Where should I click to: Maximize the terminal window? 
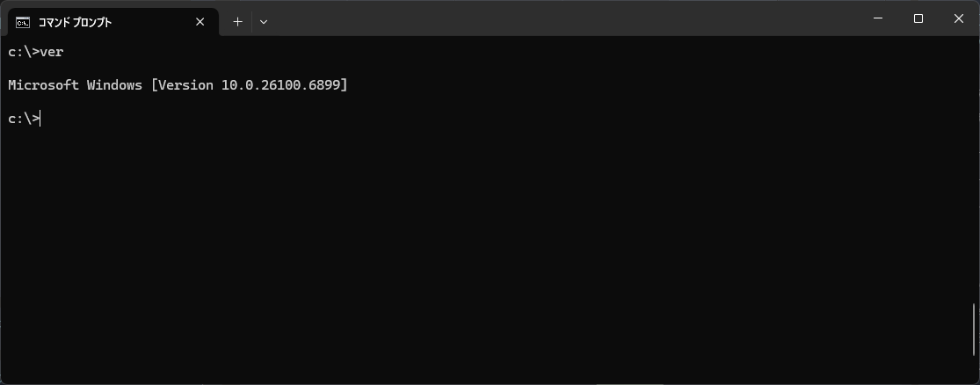918,18
